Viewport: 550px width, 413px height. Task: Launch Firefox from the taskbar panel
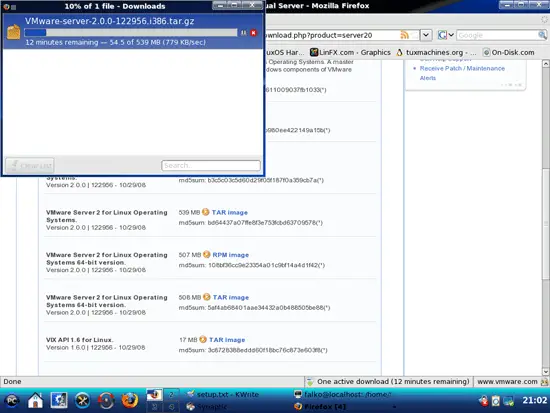click(x=129, y=400)
